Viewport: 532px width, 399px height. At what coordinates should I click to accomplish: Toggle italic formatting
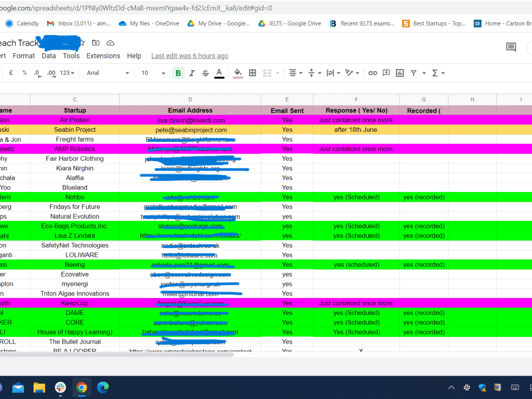192,73
